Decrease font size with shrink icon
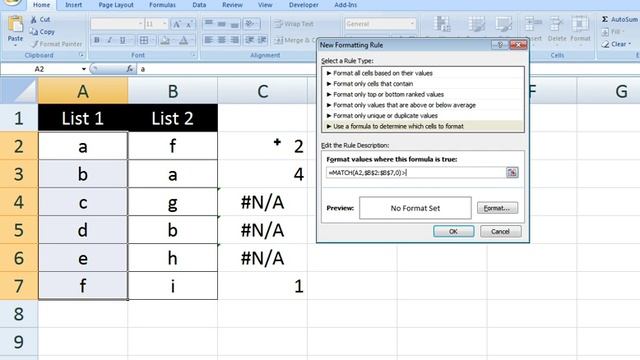 (189, 24)
